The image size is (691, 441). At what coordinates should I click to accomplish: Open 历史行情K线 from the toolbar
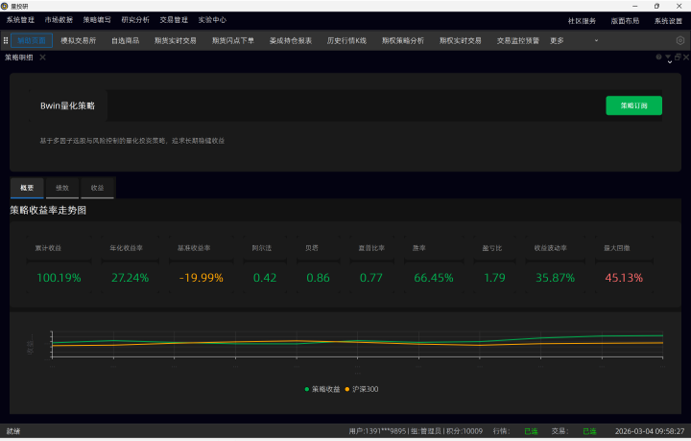(x=347, y=41)
